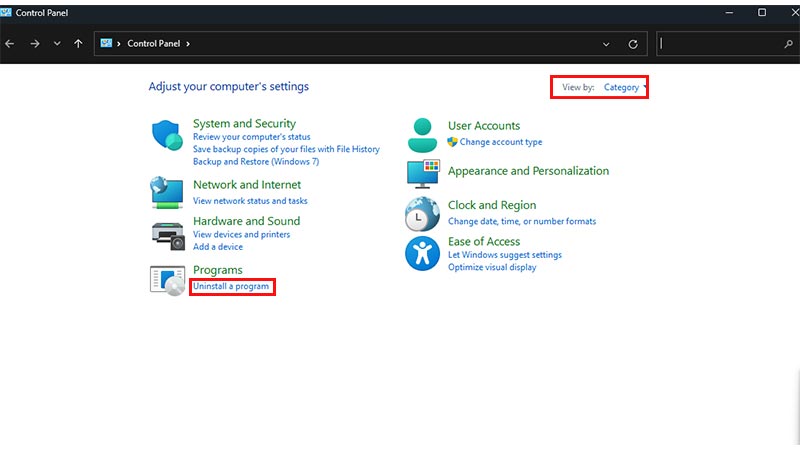Image resolution: width=800 pixels, height=450 pixels.
Task: Open the System and Security shield icon
Action: click(167, 135)
